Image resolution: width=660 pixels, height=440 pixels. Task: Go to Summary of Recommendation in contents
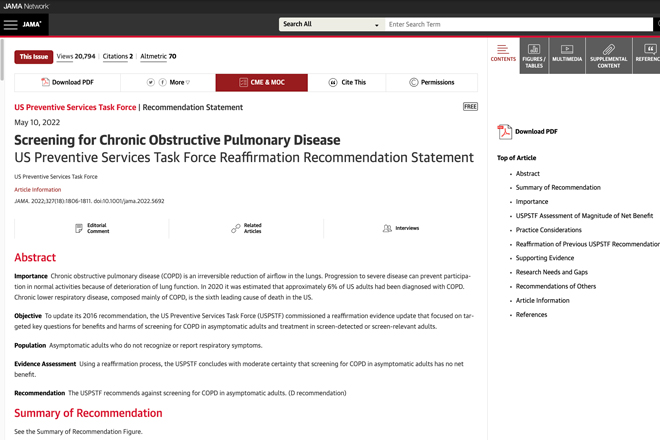tap(558, 187)
